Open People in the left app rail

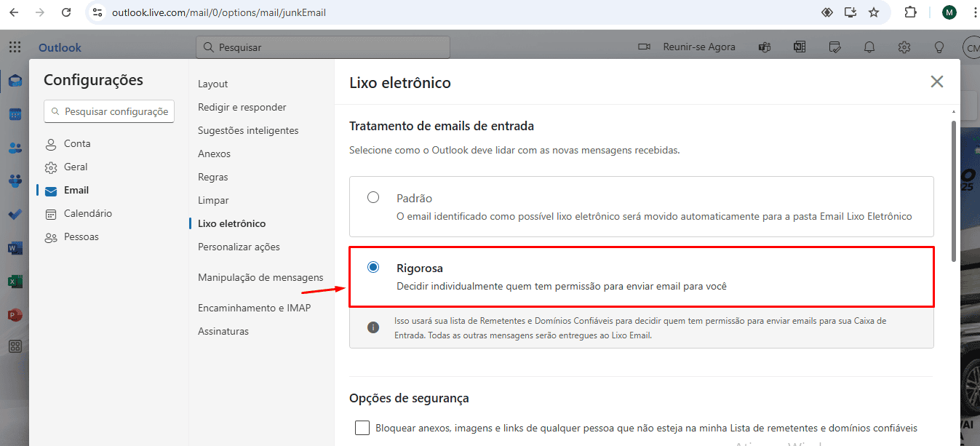tap(15, 148)
